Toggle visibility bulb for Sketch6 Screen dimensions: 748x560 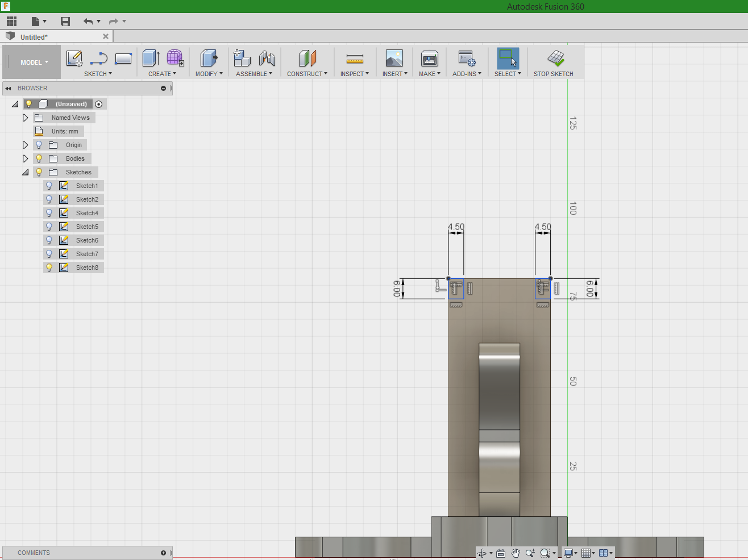point(49,240)
